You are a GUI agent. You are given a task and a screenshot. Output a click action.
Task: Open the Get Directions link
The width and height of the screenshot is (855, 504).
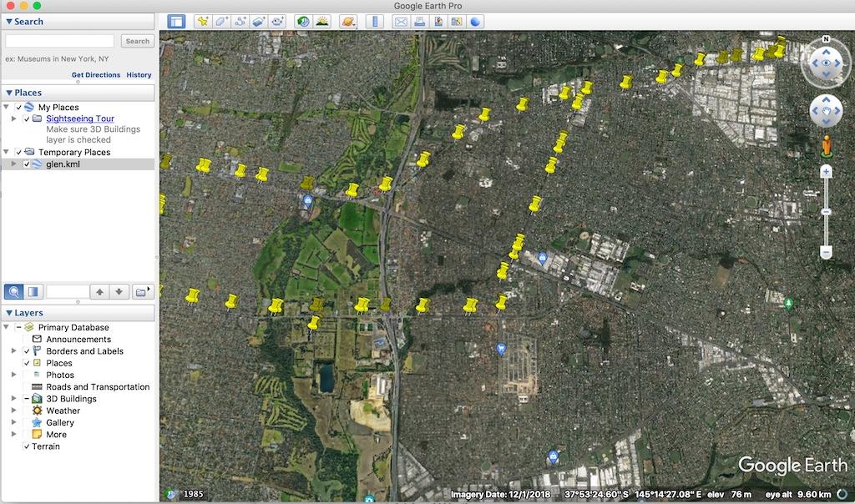[x=98, y=74]
